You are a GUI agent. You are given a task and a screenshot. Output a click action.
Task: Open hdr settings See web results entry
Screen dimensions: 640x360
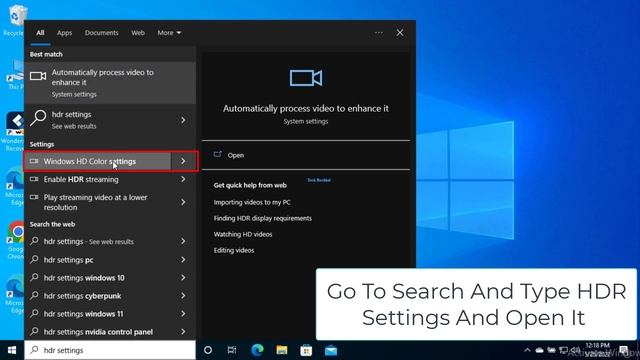pos(98,120)
